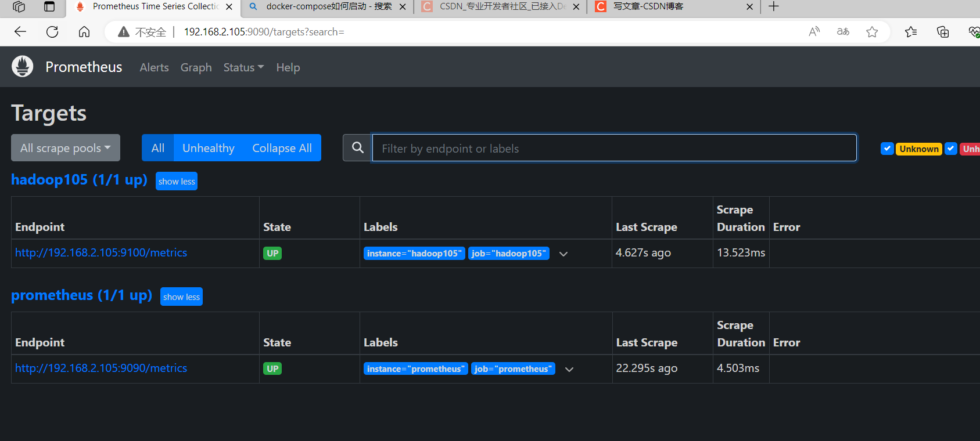
Task: Open the favorites list icon
Action: click(911, 32)
